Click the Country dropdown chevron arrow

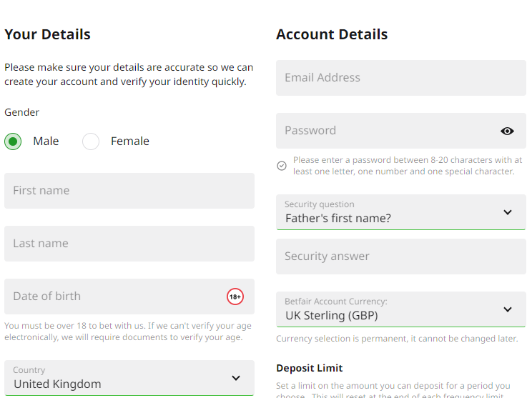pos(236,378)
